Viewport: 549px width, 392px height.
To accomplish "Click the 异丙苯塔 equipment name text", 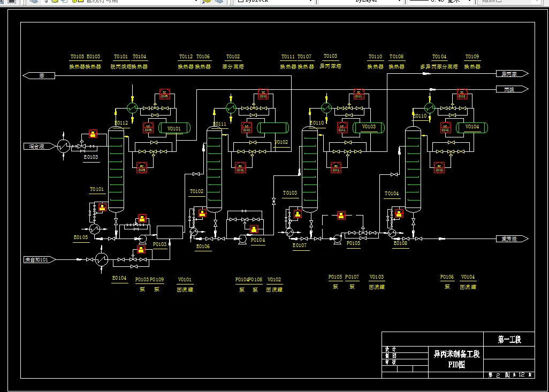I will coord(331,66).
